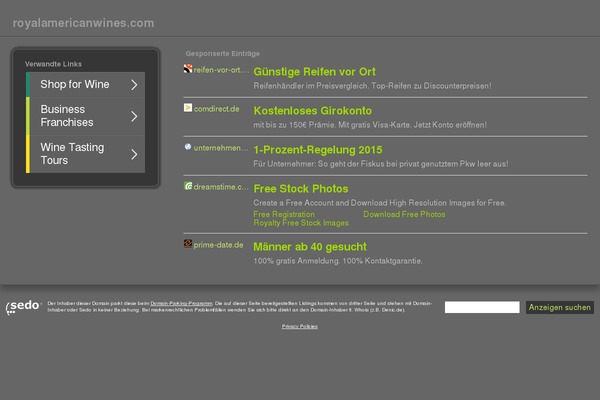Click the unternehmen domain link

pyautogui.click(x=221, y=148)
